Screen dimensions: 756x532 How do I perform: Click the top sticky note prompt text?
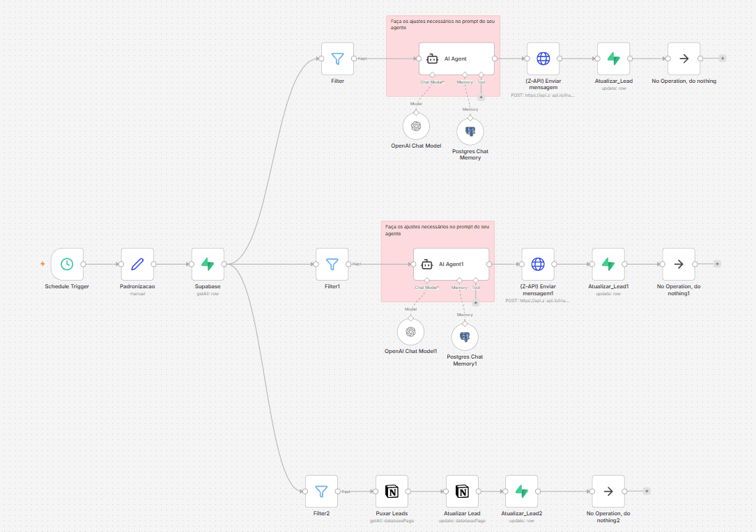point(442,24)
